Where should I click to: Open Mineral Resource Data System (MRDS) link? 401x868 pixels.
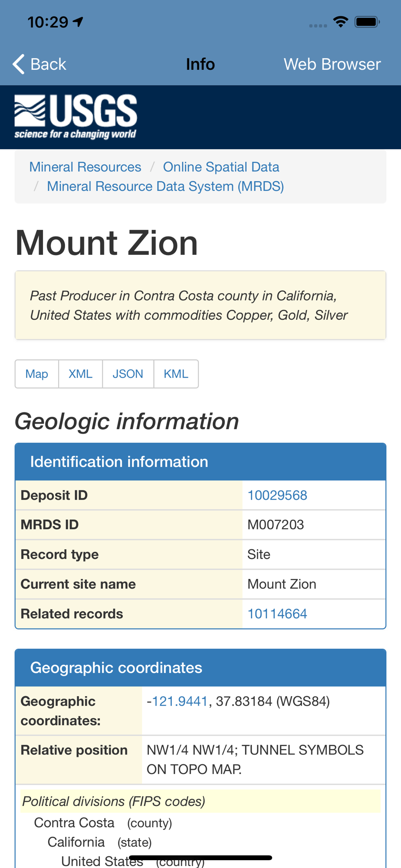tap(165, 186)
